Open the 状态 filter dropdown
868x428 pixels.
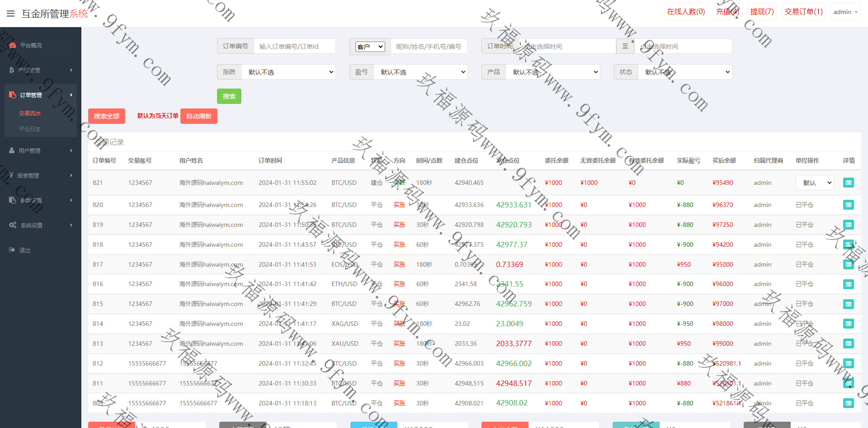coord(684,72)
